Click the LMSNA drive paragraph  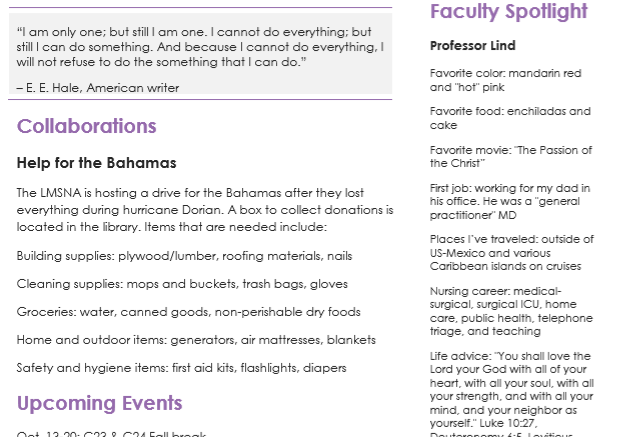click(205, 210)
